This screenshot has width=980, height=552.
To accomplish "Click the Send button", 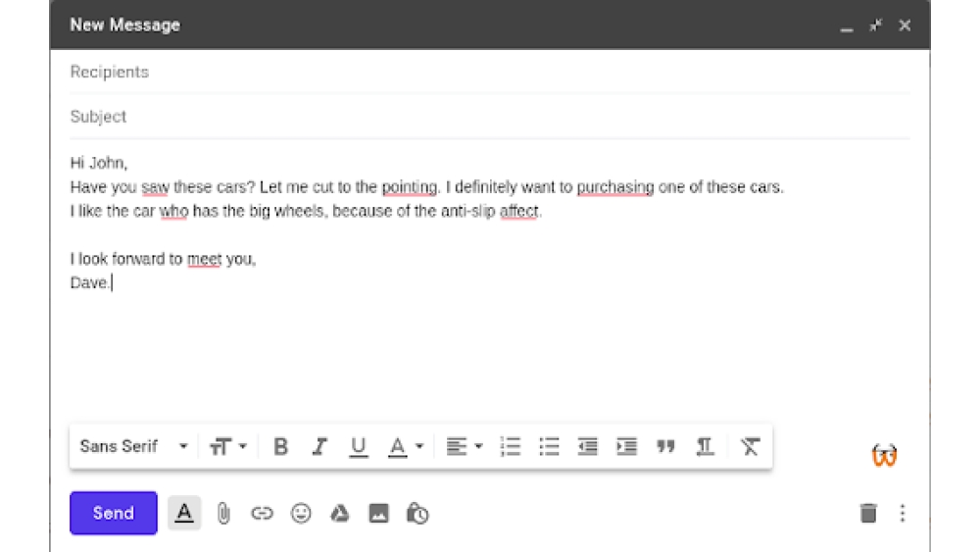I will pyautogui.click(x=114, y=513).
